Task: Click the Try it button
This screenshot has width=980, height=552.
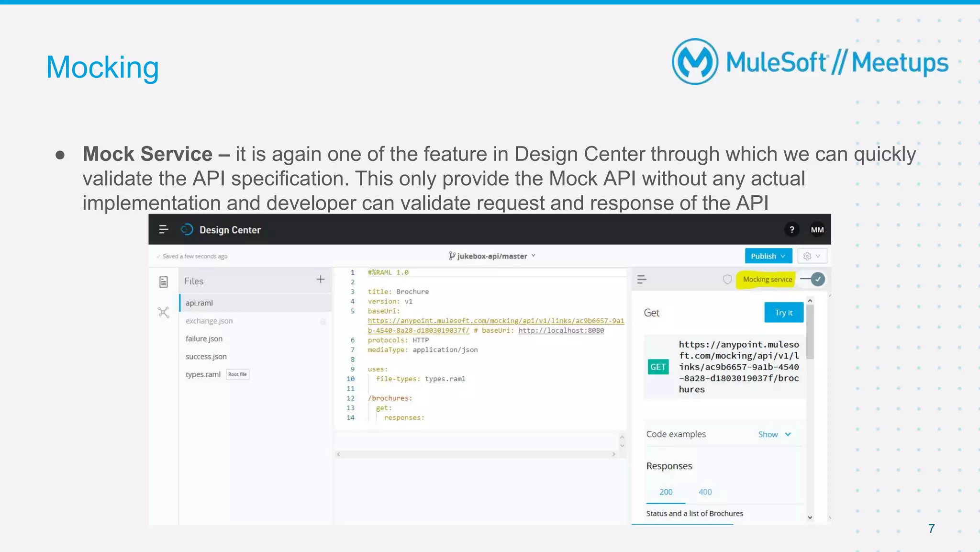Action: [784, 313]
